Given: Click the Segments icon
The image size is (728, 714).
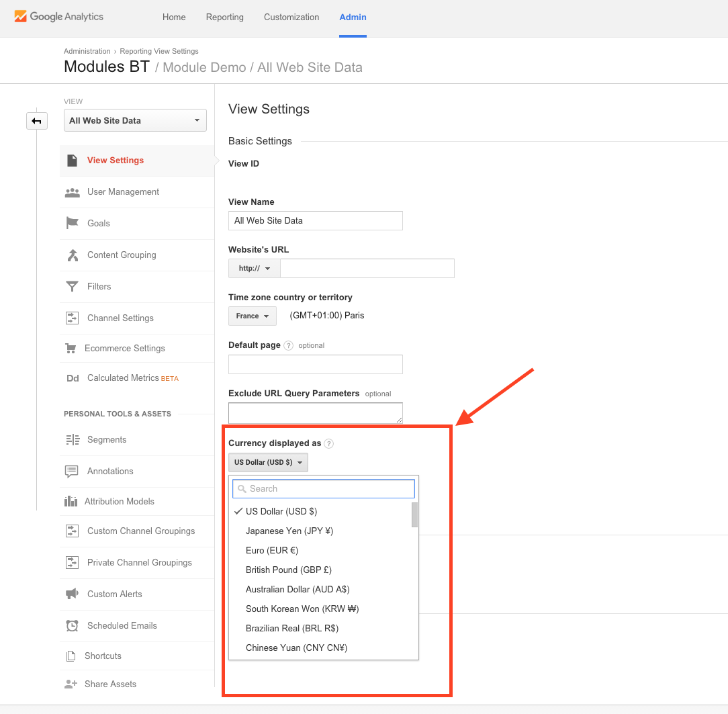Looking at the screenshot, I should click(73, 440).
